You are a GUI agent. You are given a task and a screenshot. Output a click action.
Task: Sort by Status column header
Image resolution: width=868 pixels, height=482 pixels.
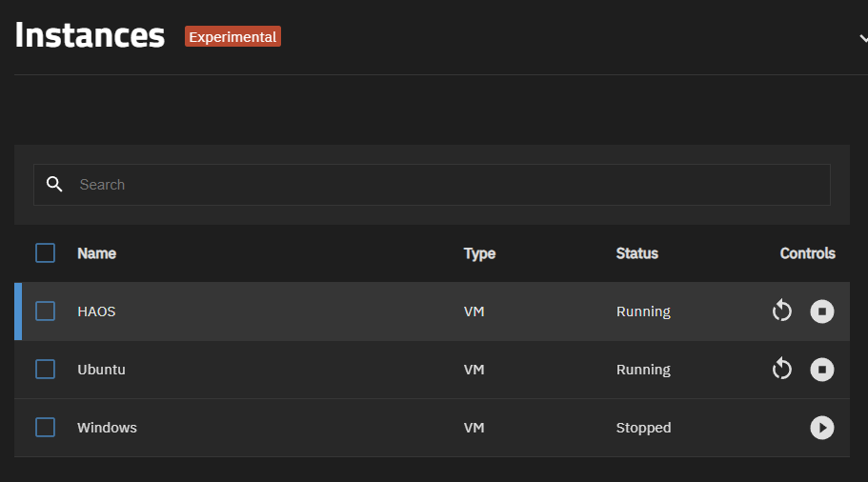pyautogui.click(x=637, y=253)
